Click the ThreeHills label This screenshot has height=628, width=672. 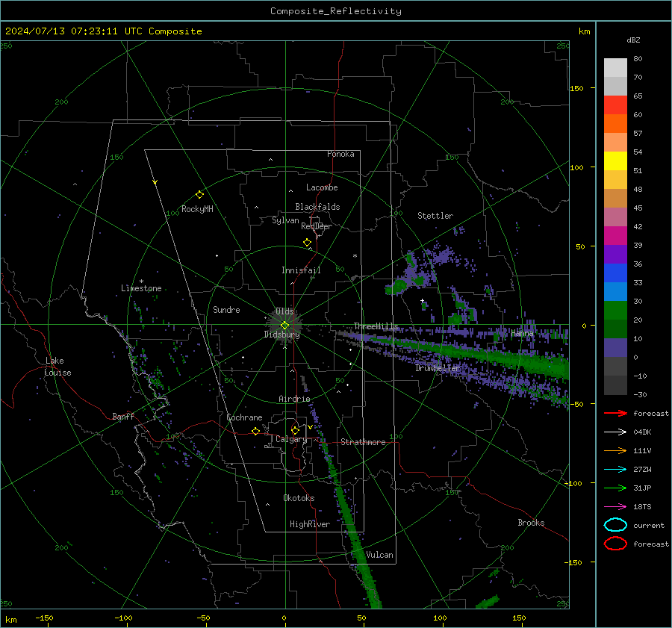(x=376, y=326)
